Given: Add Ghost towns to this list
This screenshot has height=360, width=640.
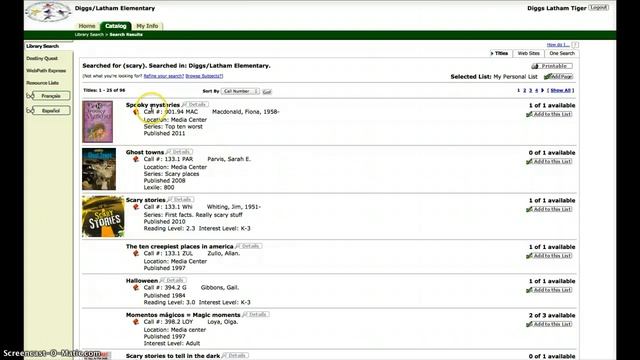Looking at the screenshot, I should tap(549, 162).
